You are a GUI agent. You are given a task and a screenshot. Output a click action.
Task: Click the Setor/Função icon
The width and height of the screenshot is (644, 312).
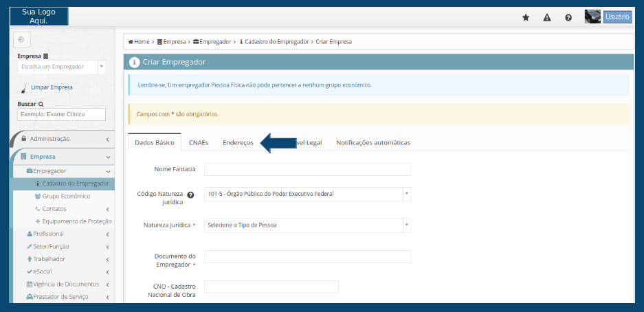30,247
